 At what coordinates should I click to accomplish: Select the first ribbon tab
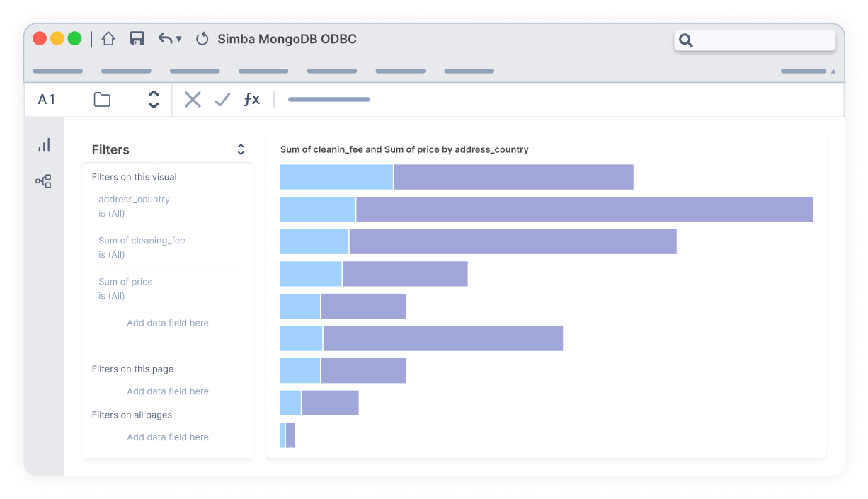57,71
